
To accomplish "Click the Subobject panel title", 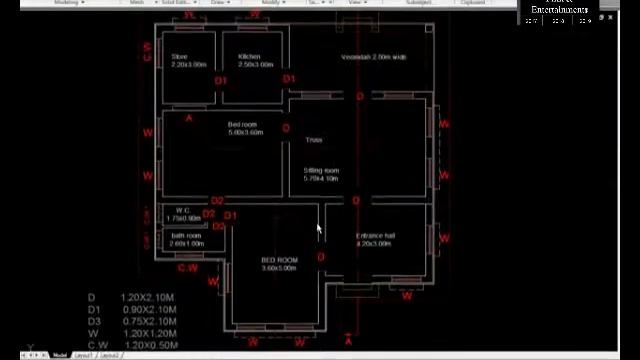I will click(419, 2).
